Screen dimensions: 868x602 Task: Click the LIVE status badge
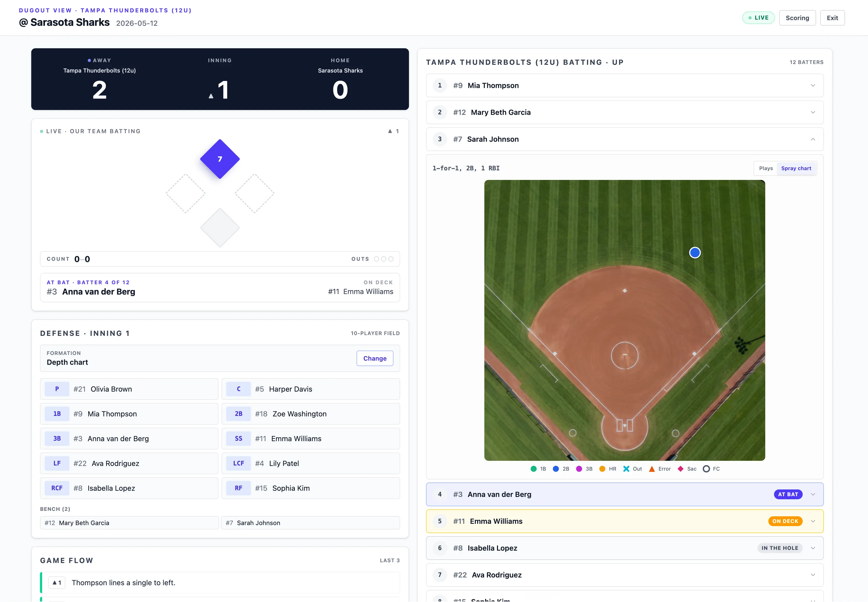(x=758, y=18)
